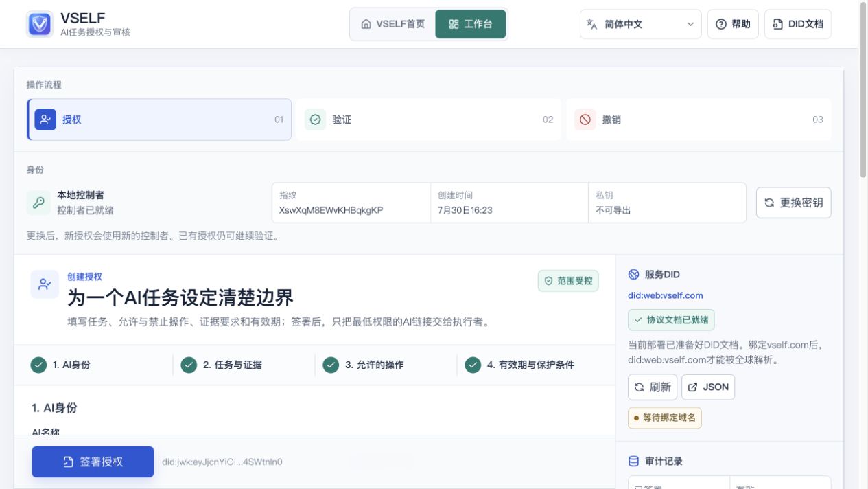Click the checkmark icon for 2. 任务与证据
868x489 pixels.
click(x=189, y=365)
